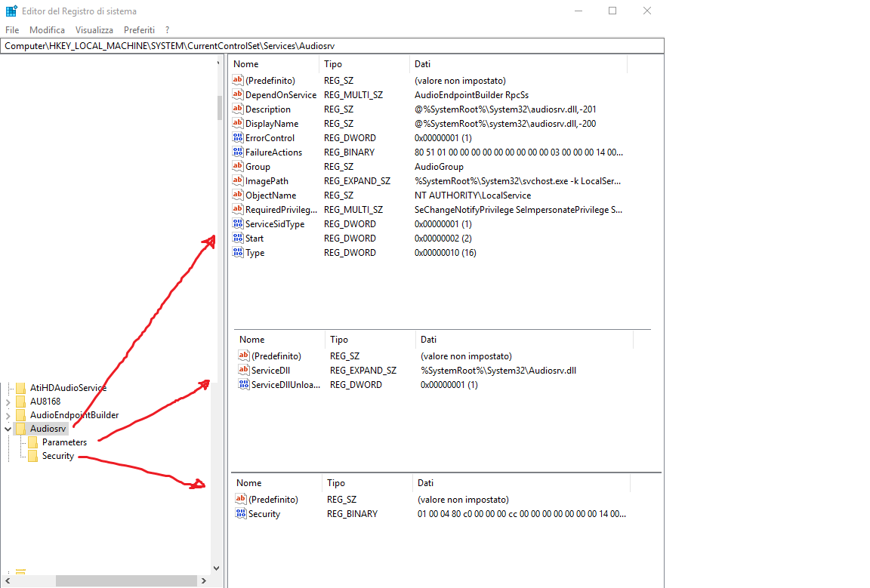Click the AudioEndpointBuilder folder icon

click(x=21, y=415)
